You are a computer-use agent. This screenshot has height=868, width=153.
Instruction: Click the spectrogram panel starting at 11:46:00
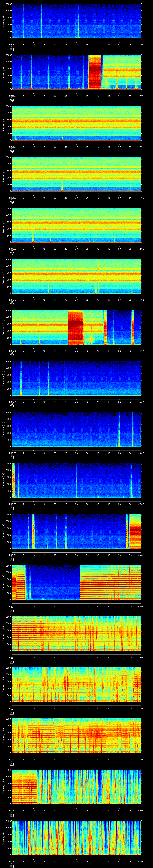coord(76,480)
